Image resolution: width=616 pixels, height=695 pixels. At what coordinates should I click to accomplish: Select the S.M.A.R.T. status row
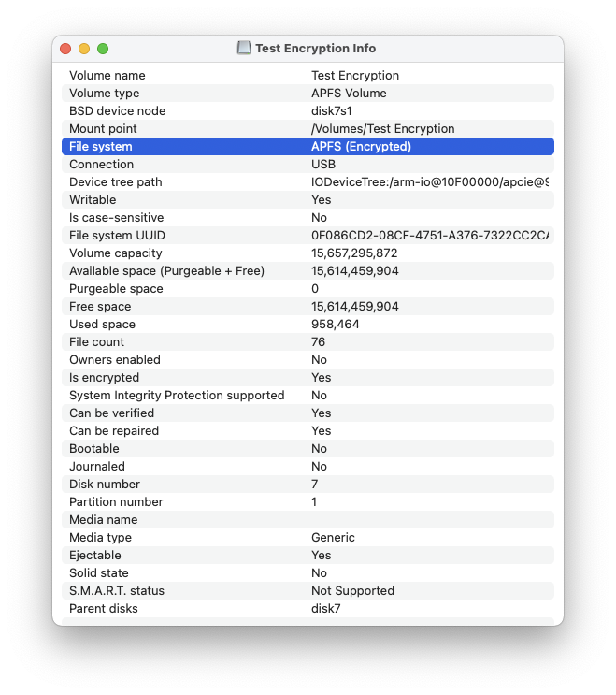pos(308,591)
